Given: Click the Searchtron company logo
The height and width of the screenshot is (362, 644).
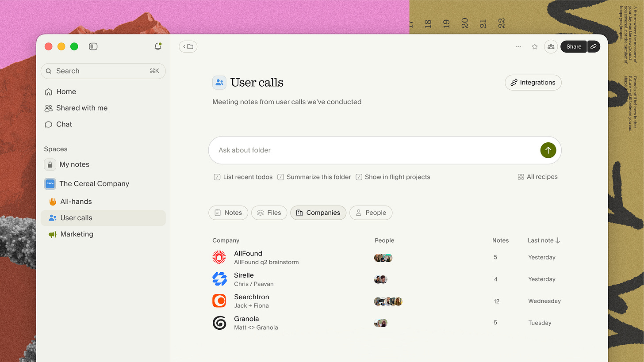Looking at the screenshot, I should pyautogui.click(x=219, y=301).
